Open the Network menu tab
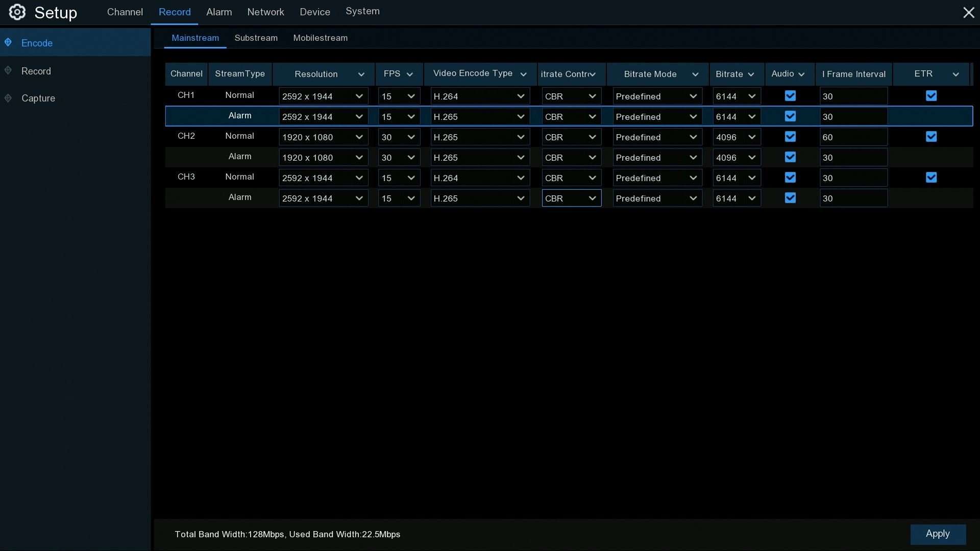Viewport: 980px width, 551px height. tap(265, 12)
